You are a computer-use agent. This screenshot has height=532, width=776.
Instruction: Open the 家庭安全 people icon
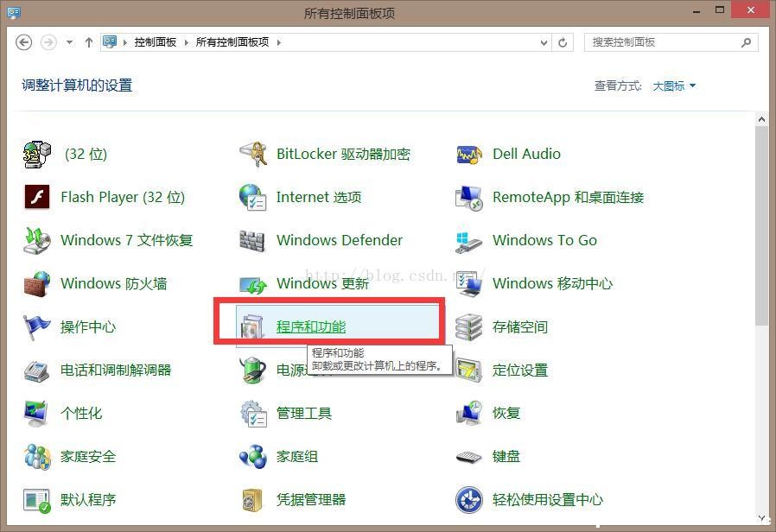point(37,457)
